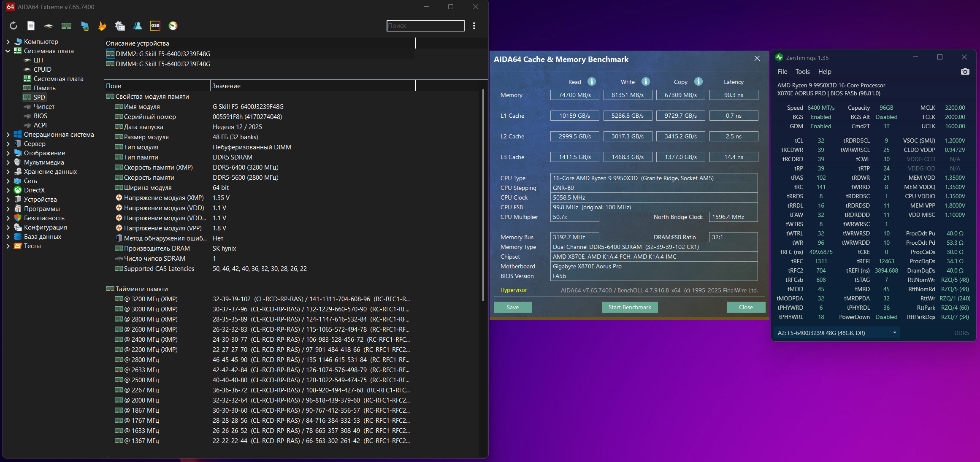Viewport: 980px width, 462px height.
Task: Select the Серийный номер row
Action: pos(262,117)
